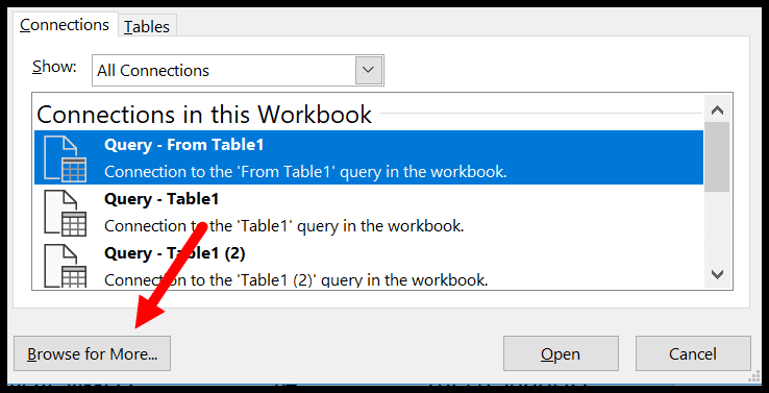Click the Connections in this Workbook header
The width and height of the screenshot is (769, 393).
(204, 114)
